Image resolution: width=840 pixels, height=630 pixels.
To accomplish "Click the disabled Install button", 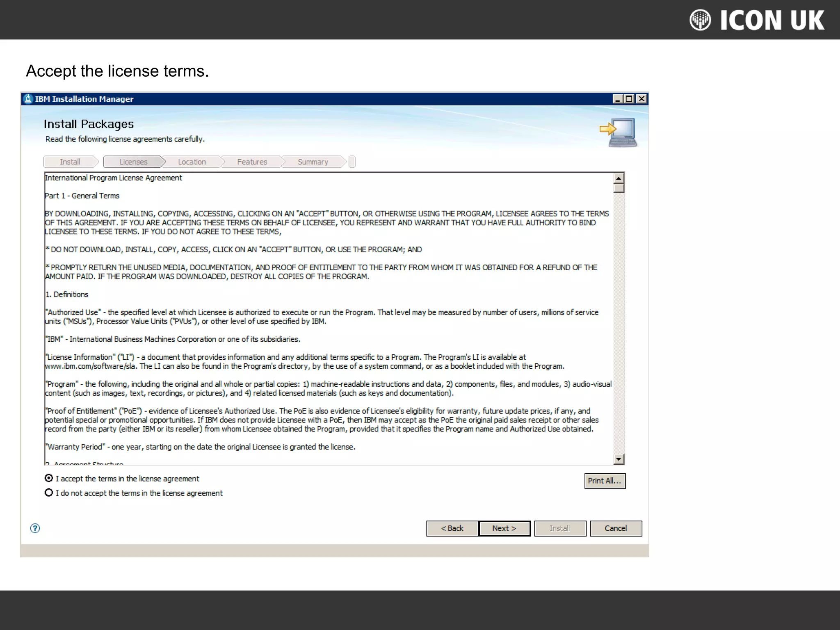I will coord(560,528).
